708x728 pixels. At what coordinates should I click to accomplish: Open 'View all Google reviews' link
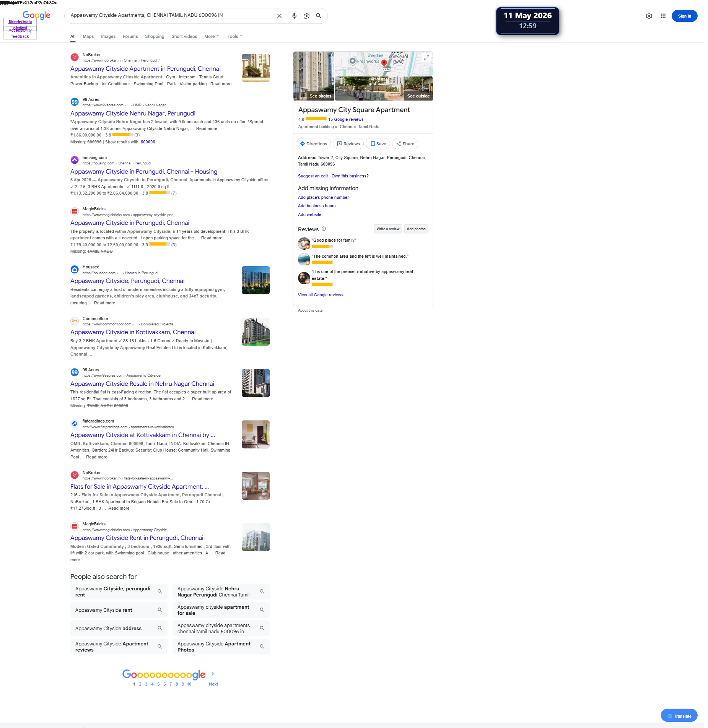coord(321,295)
